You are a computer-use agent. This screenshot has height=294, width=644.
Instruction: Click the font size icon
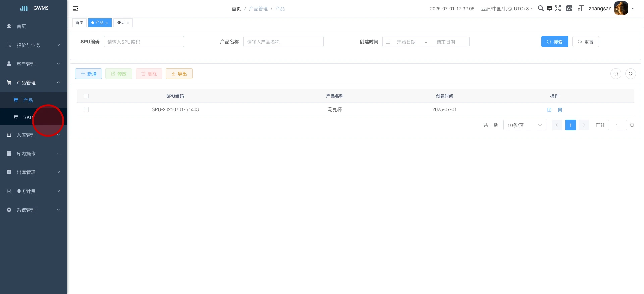[x=580, y=8]
